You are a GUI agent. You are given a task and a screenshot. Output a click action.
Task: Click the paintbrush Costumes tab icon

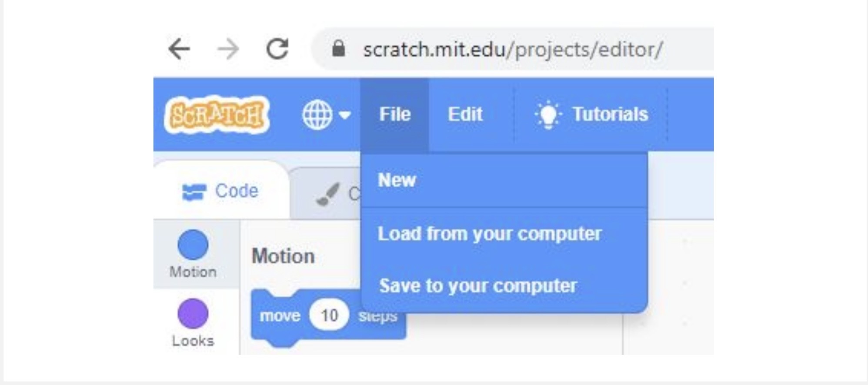click(x=327, y=194)
